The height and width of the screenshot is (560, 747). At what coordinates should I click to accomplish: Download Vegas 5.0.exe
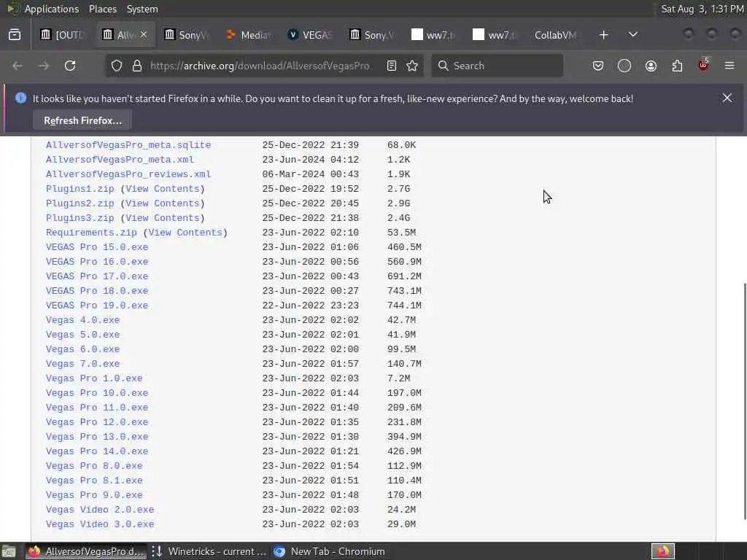tap(83, 335)
